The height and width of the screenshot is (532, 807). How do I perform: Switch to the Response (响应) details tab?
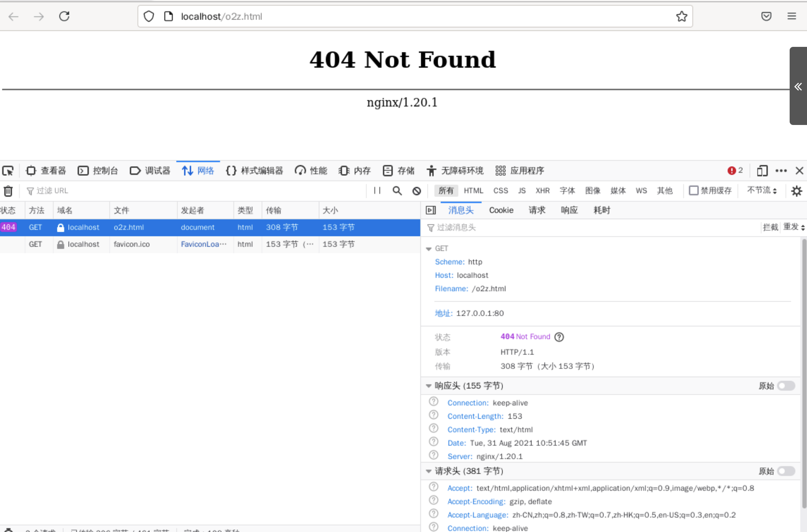(x=569, y=210)
